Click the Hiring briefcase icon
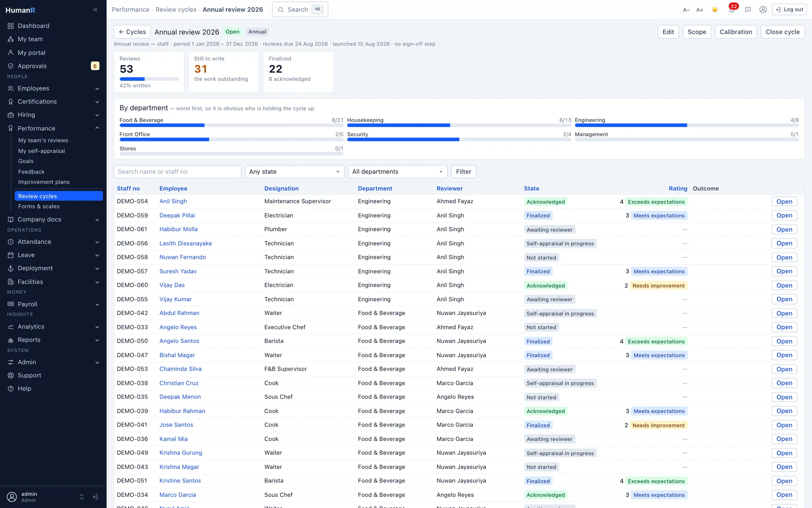Image resolution: width=812 pixels, height=508 pixels. 11,115
